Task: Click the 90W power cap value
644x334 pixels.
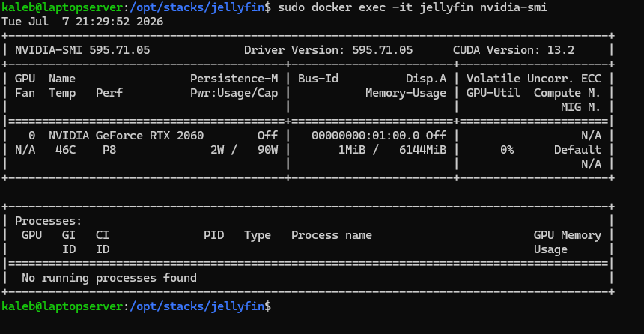Action: click(268, 150)
